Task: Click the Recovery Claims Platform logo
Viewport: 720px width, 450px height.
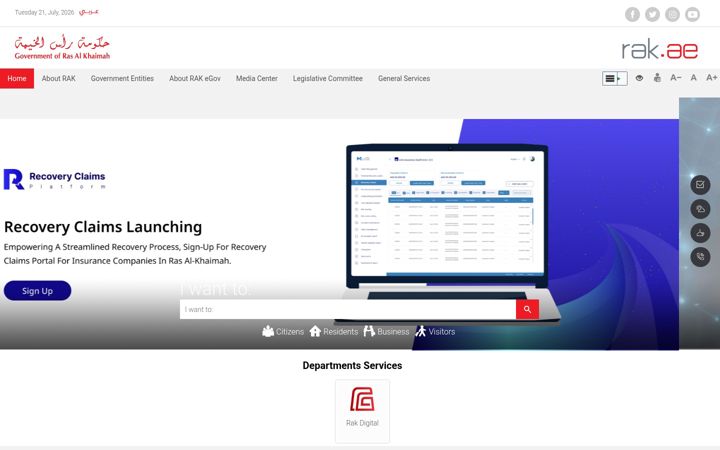Action: pyautogui.click(x=55, y=179)
